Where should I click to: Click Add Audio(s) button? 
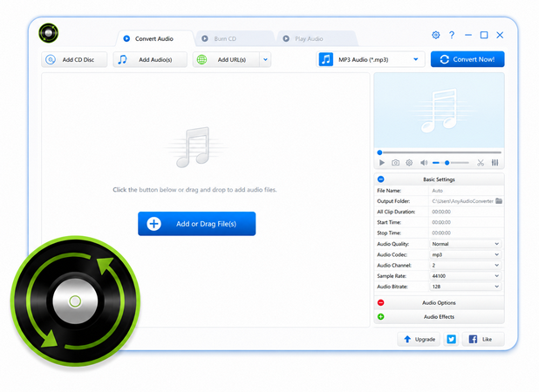pyautogui.click(x=150, y=60)
